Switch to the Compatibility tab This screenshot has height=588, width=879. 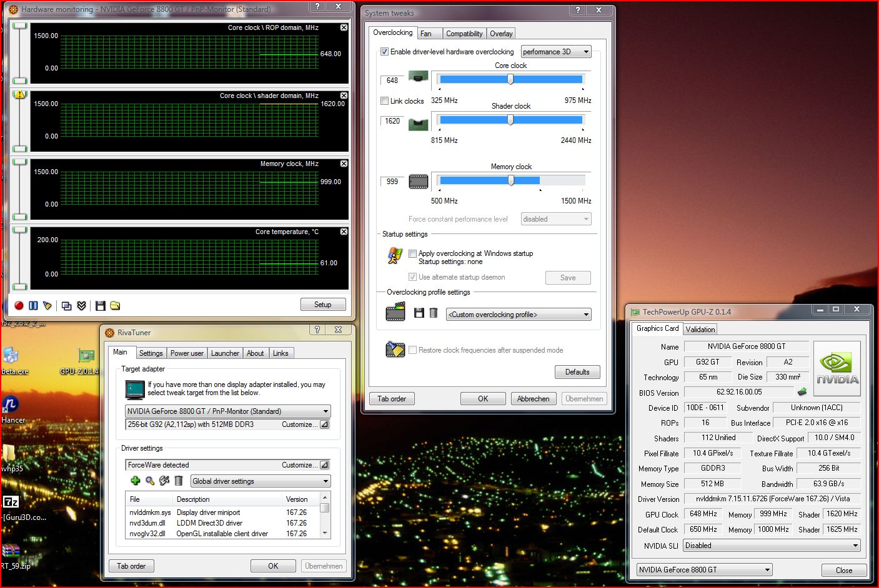[464, 34]
